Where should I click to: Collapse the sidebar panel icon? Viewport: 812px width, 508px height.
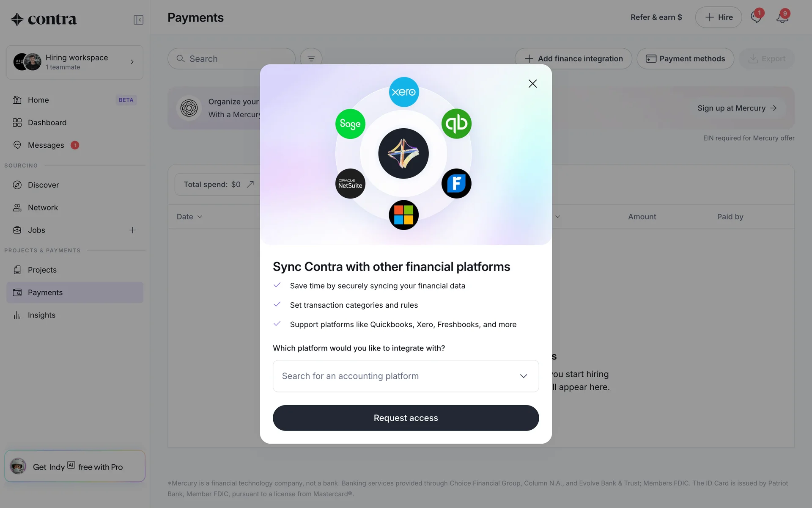click(x=138, y=20)
